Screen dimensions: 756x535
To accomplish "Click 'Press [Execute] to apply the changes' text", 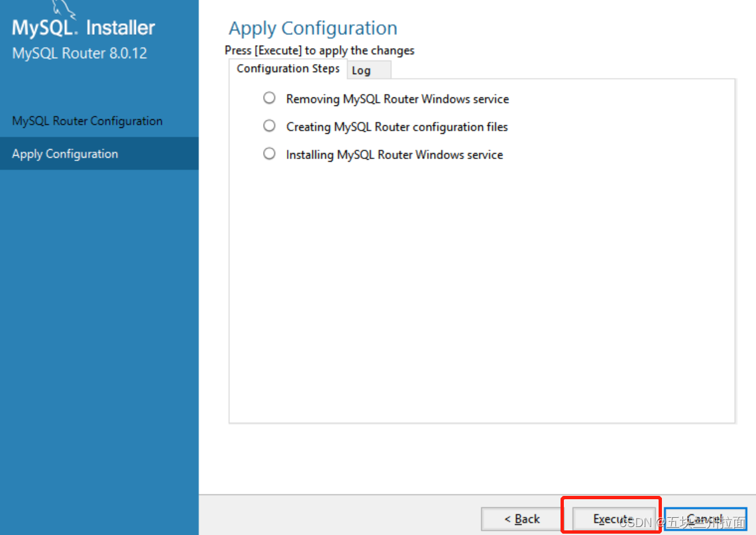I will pyautogui.click(x=319, y=50).
